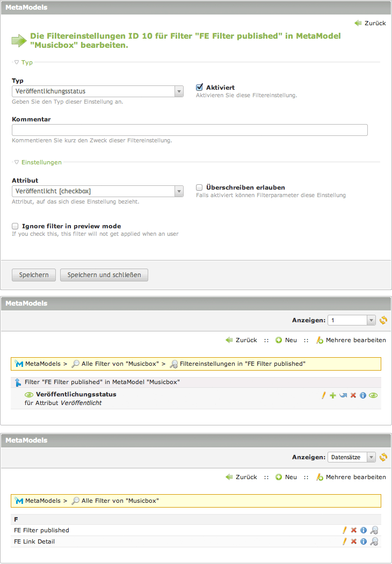Uncheck the Aktiviert checkbox
Viewport: 392px width, 564px height.
coord(199,88)
